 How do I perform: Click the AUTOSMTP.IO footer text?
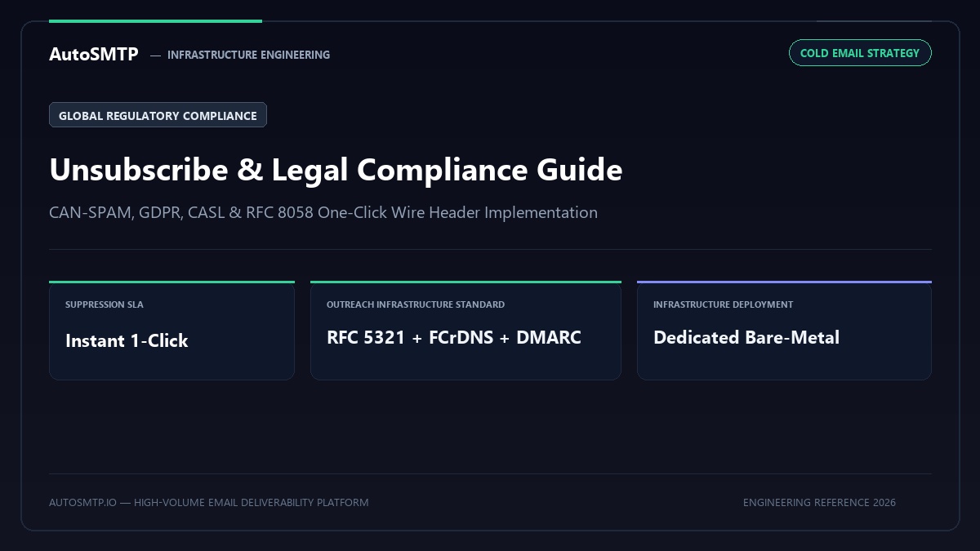point(209,502)
